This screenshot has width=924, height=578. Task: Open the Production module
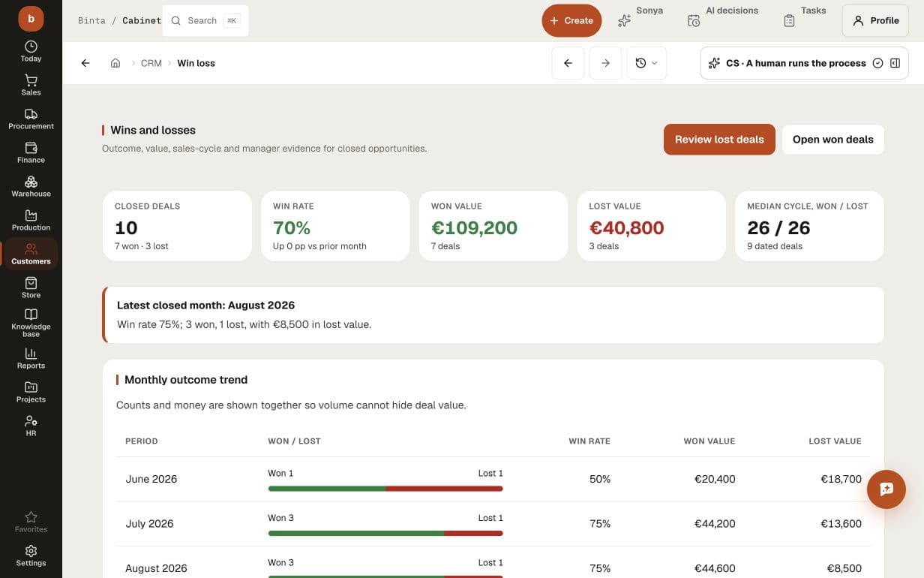[31, 220]
